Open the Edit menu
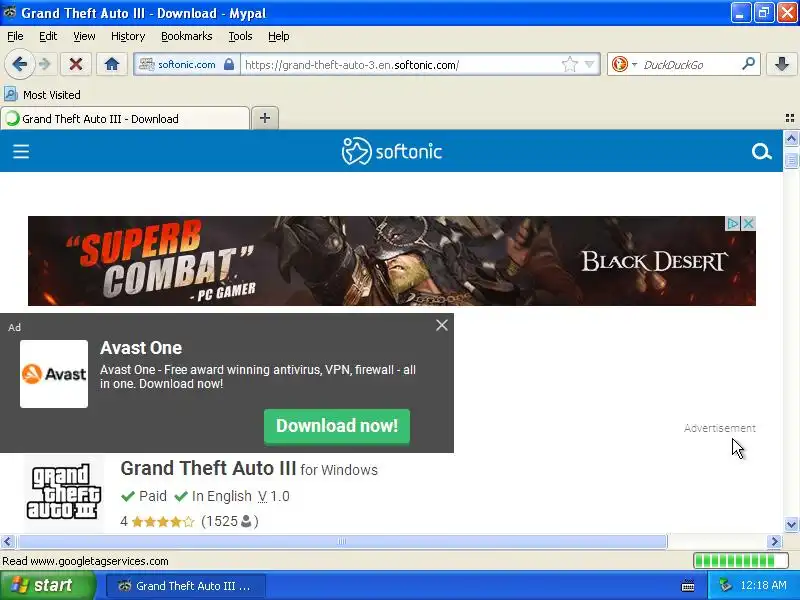This screenshot has width=800, height=600. pyautogui.click(x=48, y=36)
